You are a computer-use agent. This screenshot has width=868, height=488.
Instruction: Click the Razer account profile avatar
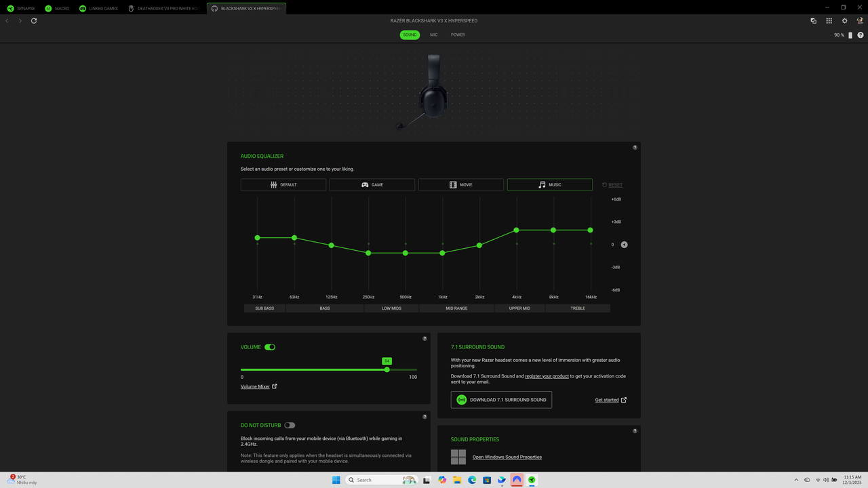click(860, 21)
